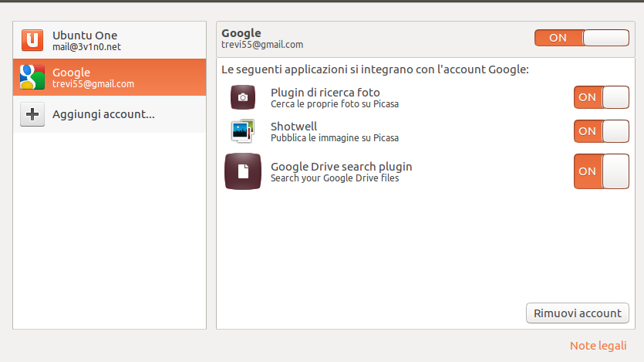
Task: Click the camera icon for photo search plugin
Action: click(x=242, y=97)
